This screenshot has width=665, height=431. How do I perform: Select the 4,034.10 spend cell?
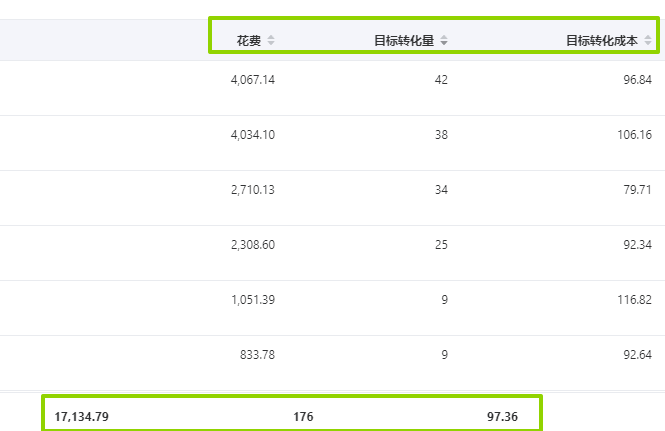pyautogui.click(x=253, y=135)
